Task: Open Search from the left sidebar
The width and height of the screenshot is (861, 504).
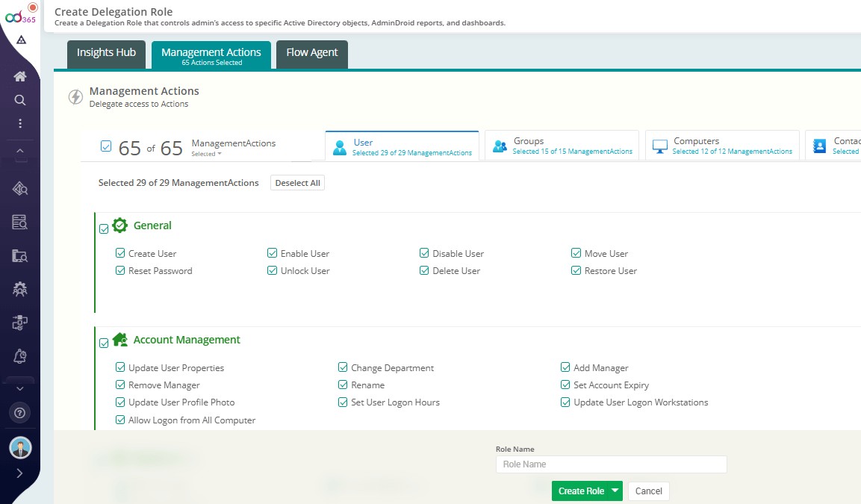Action: pyautogui.click(x=19, y=99)
